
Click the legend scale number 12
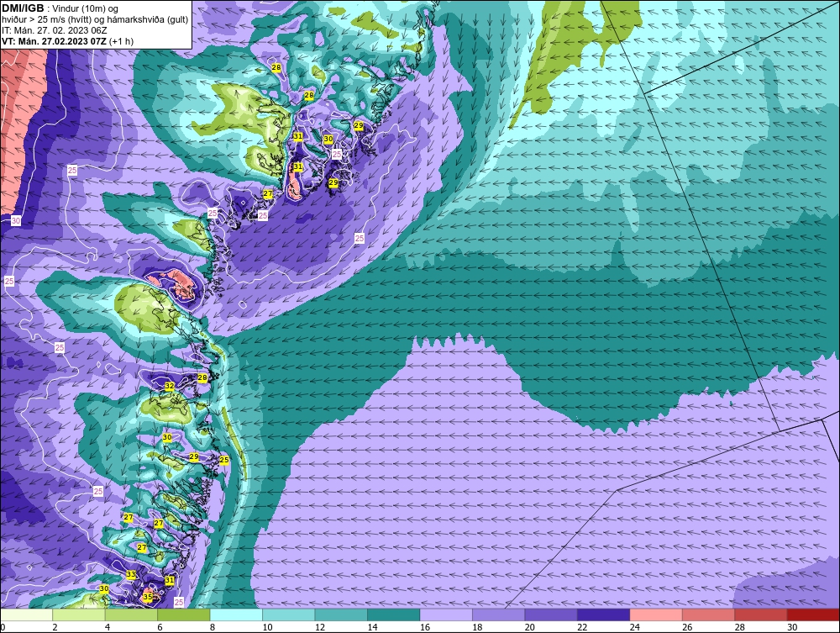pyautogui.click(x=320, y=628)
